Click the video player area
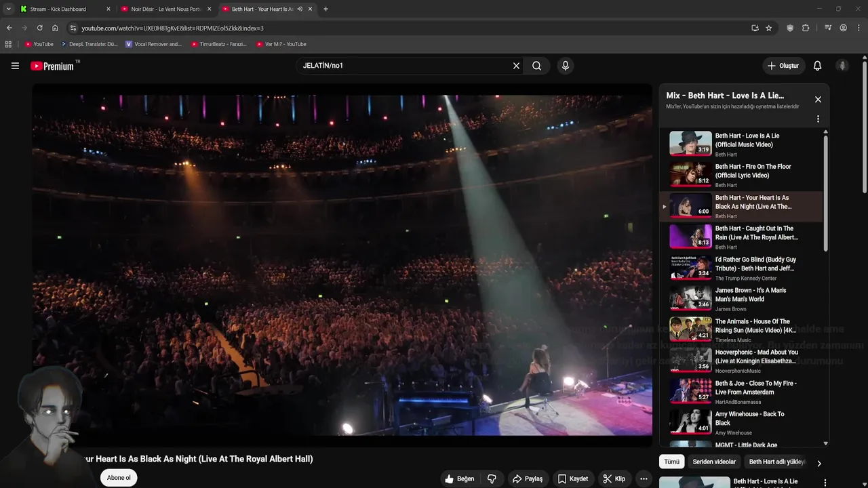The width and height of the screenshot is (868, 488). pyautogui.click(x=342, y=265)
